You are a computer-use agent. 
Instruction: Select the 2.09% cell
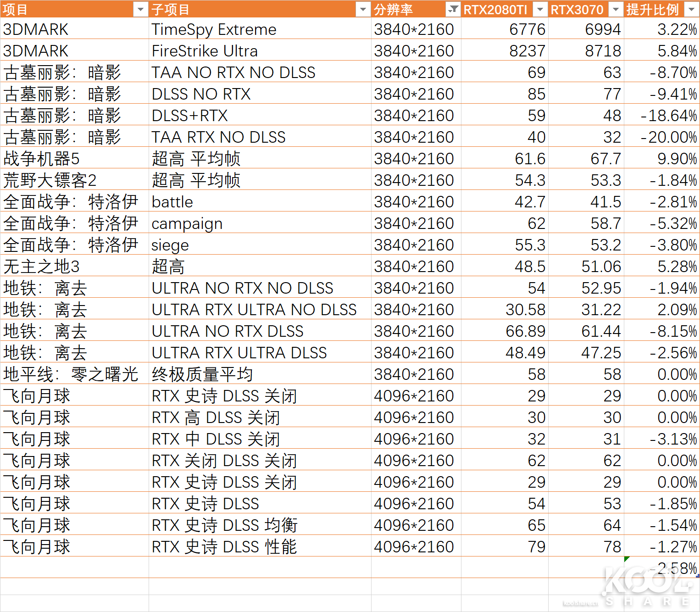[662, 309]
